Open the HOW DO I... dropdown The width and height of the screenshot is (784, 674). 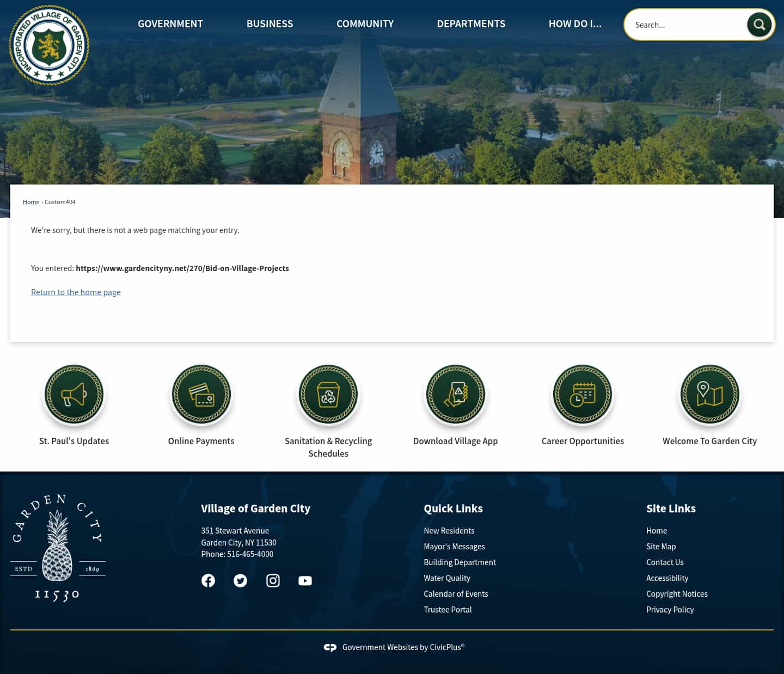click(575, 23)
